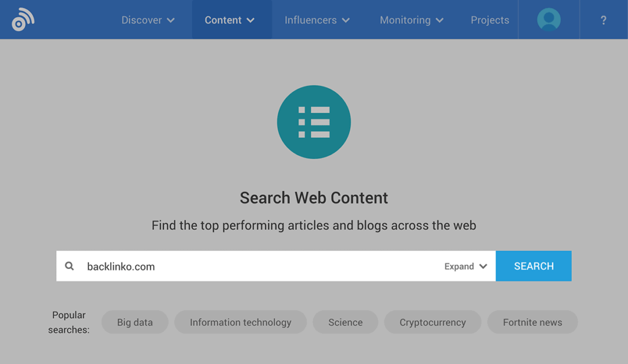Open the Influencers dropdown
628x364 pixels.
pos(316,20)
